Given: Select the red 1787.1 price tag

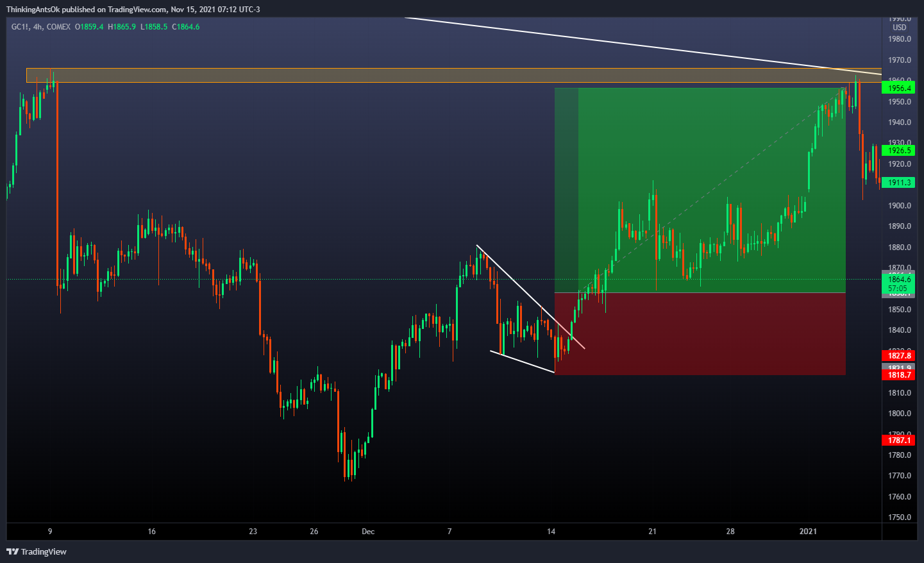Looking at the screenshot, I should click(899, 441).
